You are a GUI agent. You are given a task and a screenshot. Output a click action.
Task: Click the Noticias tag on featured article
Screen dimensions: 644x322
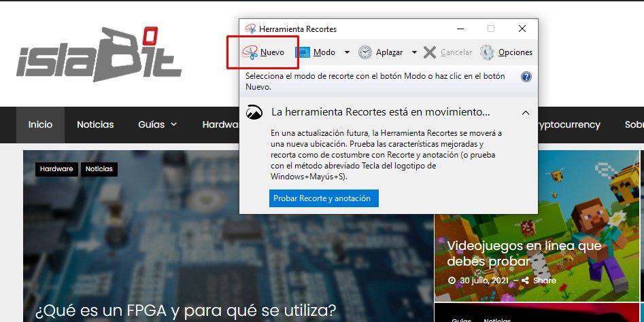coord(99,169)
